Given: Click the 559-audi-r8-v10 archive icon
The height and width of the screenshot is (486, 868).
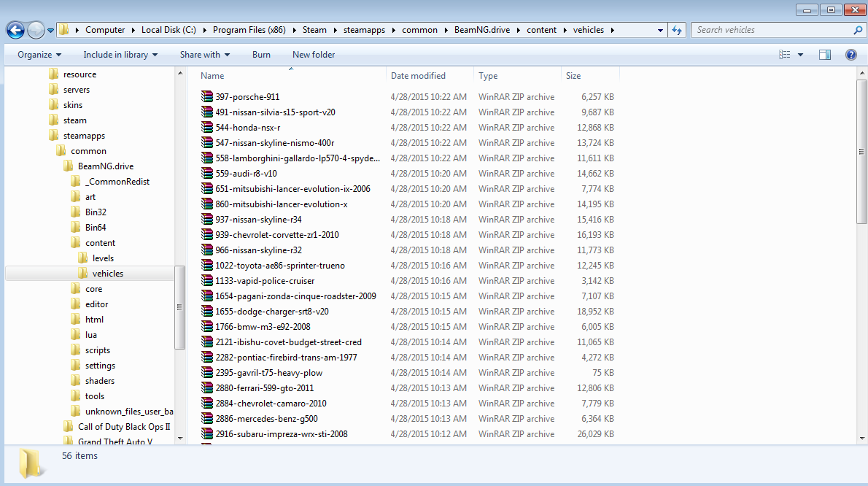Looking at the screenshot, I should coord(207,173).
